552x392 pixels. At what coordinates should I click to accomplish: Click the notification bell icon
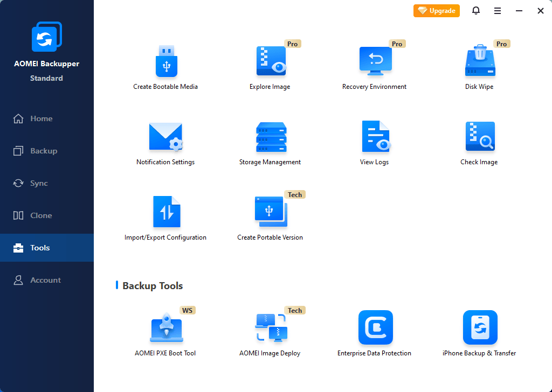coord(475,11)
